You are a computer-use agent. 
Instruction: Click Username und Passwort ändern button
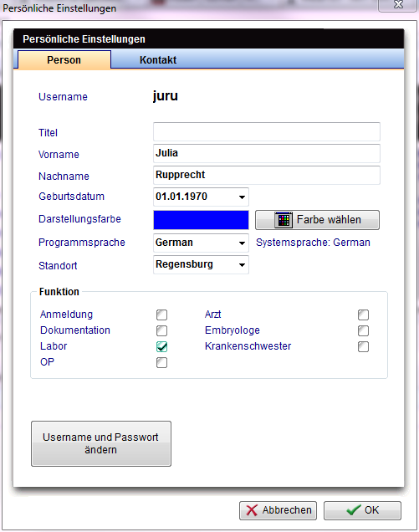tap(101, 444)
